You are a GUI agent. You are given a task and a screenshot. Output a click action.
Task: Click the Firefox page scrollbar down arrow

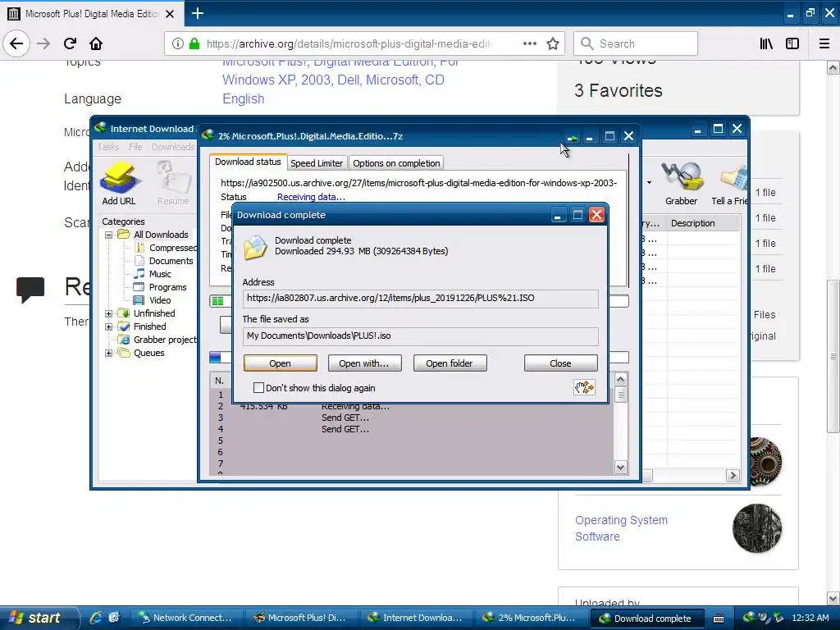pos(833,598)
